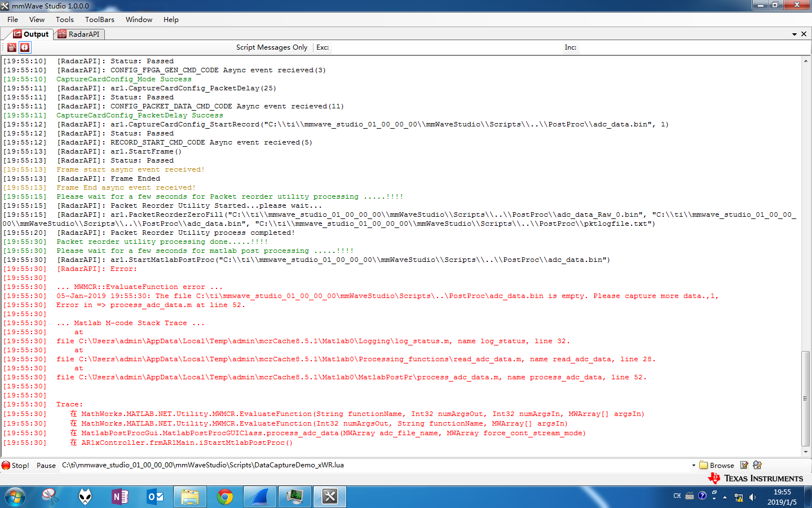Image resolution: width=812 pixels, height=508 pixels.
Task: Open the network status tray icon
Action: tap(739, 497)
